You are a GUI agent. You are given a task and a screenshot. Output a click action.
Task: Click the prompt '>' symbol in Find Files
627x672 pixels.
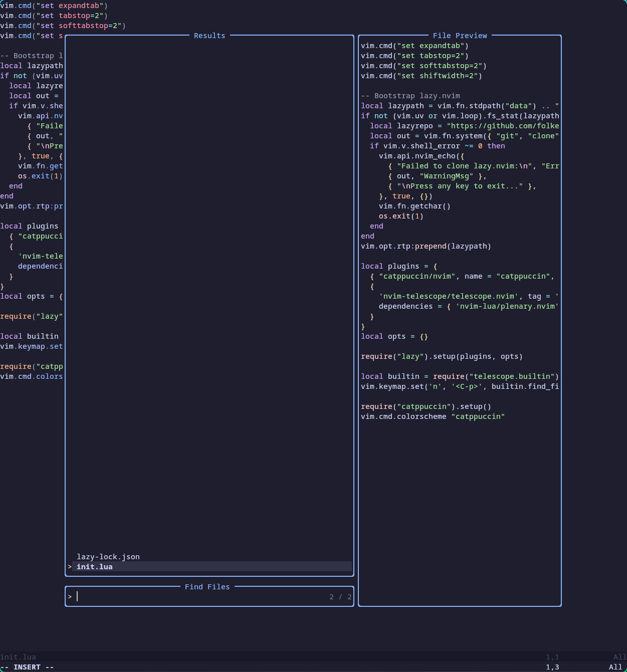(x=70, y=597)
